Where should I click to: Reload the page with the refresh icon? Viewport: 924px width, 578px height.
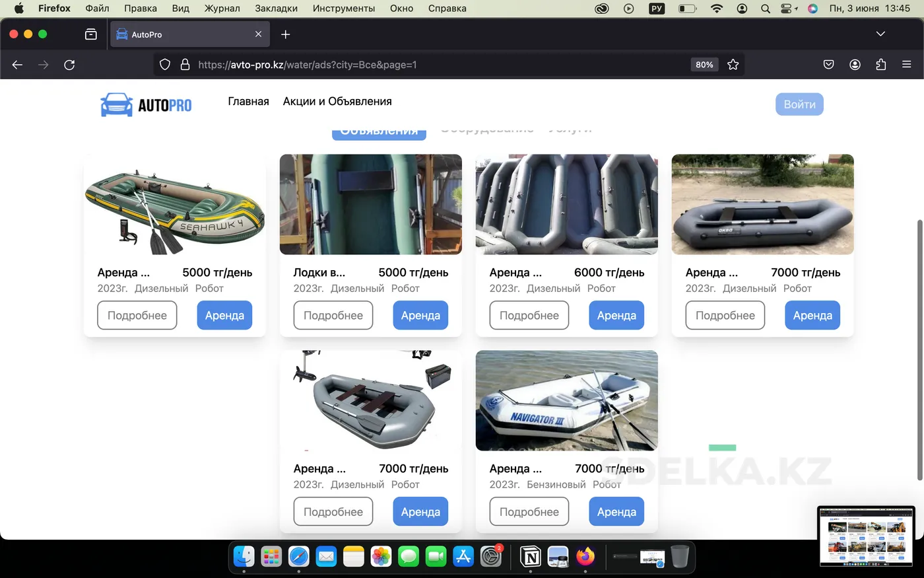tap(69, 65)
